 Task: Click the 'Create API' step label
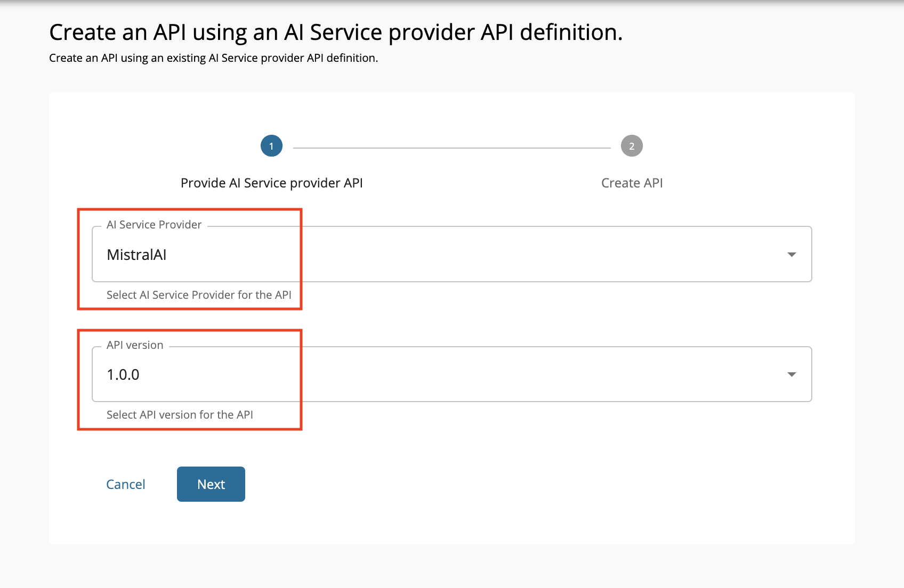(x=632, y=183)
